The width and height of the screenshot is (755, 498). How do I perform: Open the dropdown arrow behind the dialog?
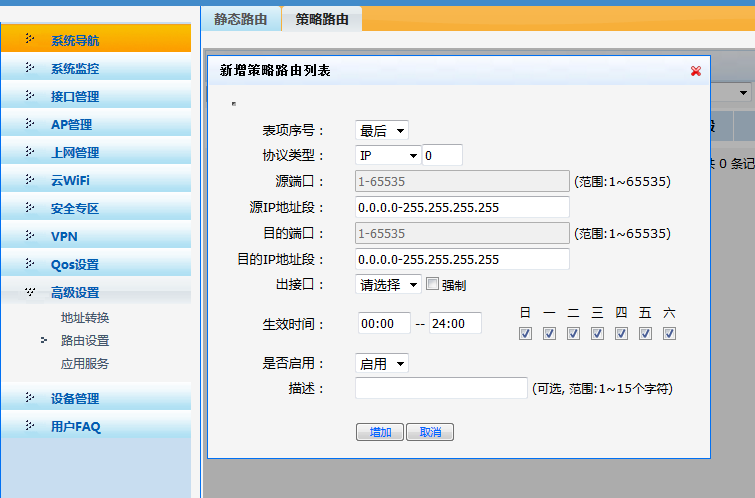click(x=743, y=92)
